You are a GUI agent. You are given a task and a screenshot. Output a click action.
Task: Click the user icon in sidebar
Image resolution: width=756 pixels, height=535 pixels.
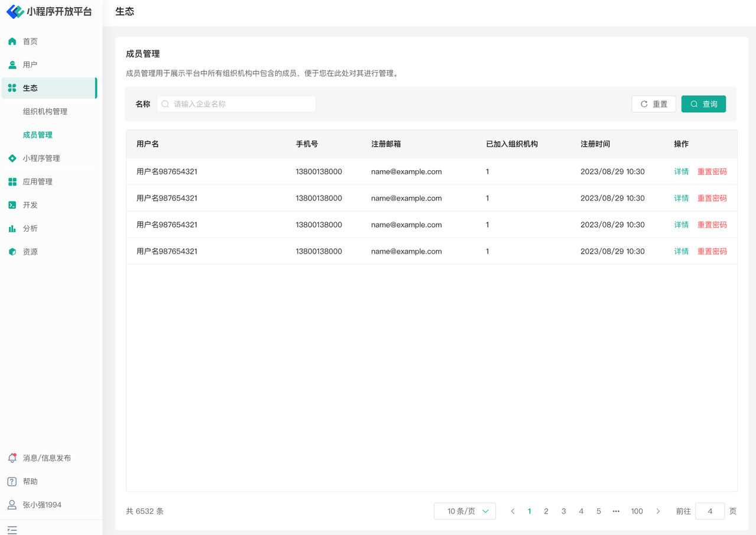point(12,65)
